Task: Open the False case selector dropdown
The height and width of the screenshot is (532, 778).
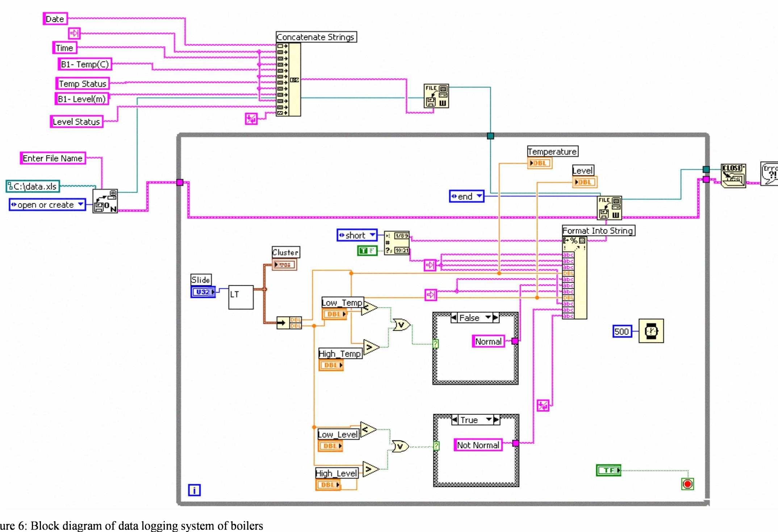Action: (x=488, y=318)
